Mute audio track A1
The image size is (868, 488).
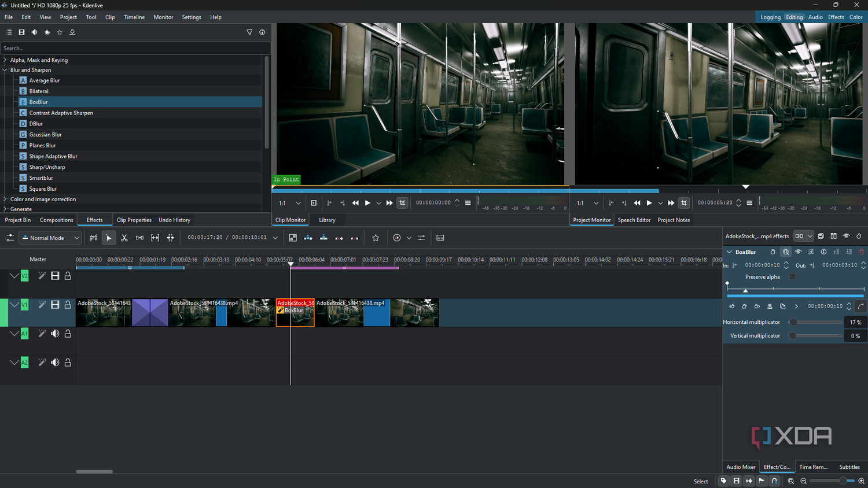point(55,334)
